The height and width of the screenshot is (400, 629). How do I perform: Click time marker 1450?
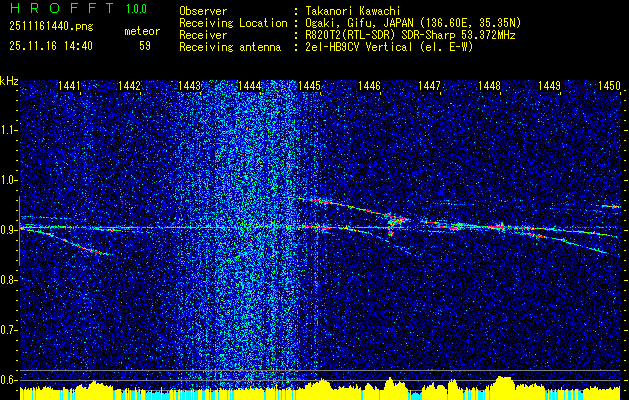coord(609,85)
